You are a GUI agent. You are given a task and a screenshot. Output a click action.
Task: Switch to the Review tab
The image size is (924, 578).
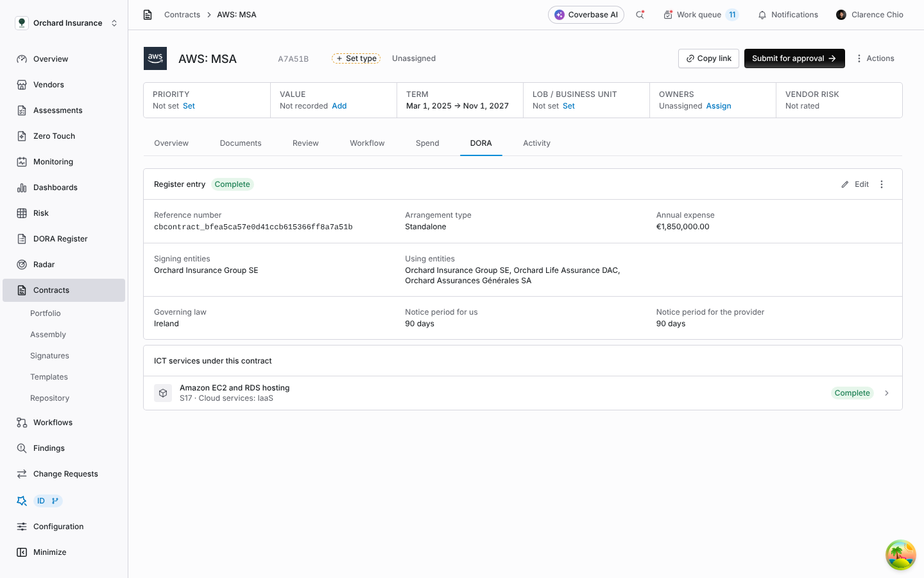[305, 143]
